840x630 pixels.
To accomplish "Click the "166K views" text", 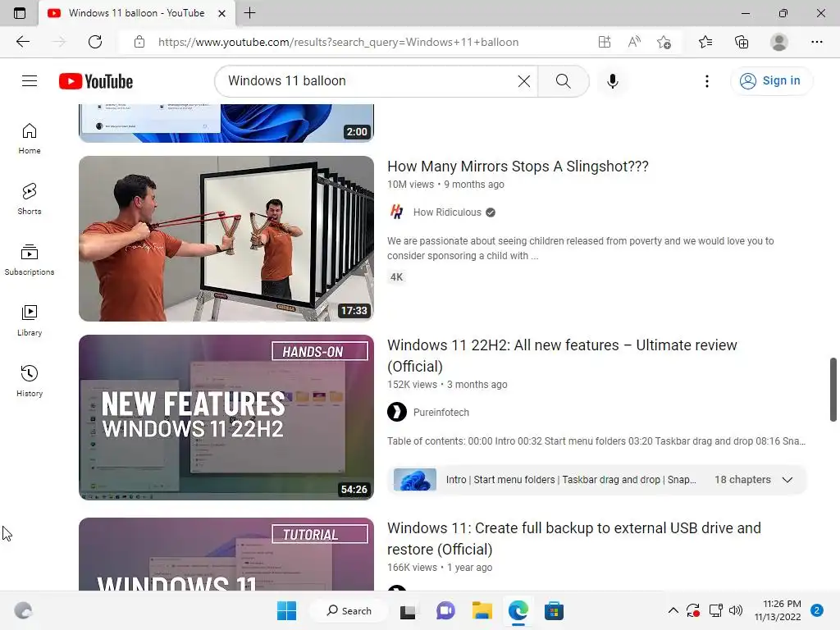I will (x=412, y=568).
